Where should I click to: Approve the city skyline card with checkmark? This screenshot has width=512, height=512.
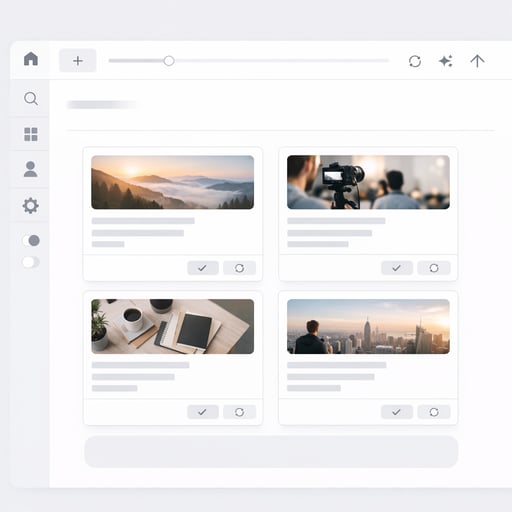point(397,412)
